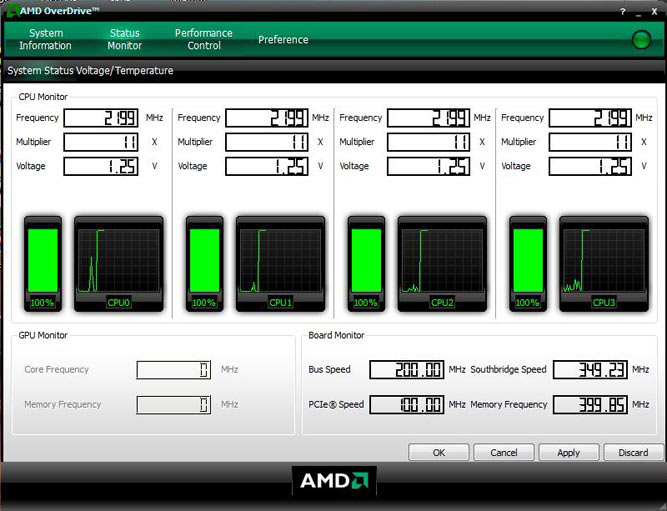Open the Preference tab
The image size is (667, 511).
[283, 40]
